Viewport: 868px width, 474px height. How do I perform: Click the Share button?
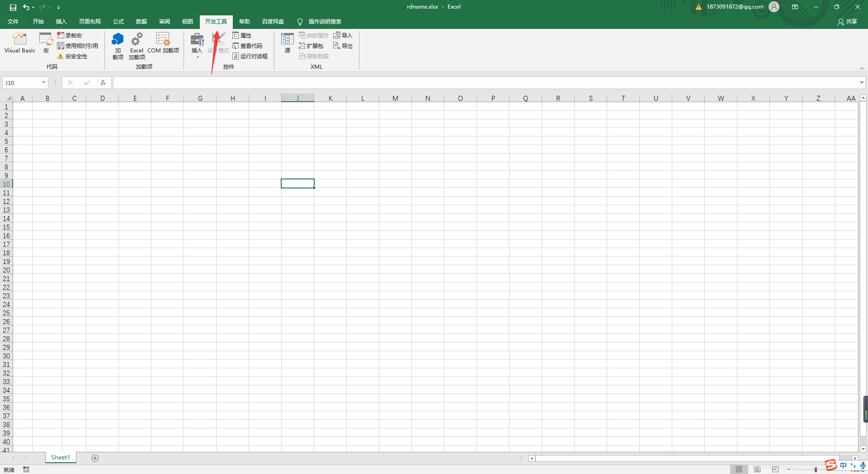coord(847,22)
